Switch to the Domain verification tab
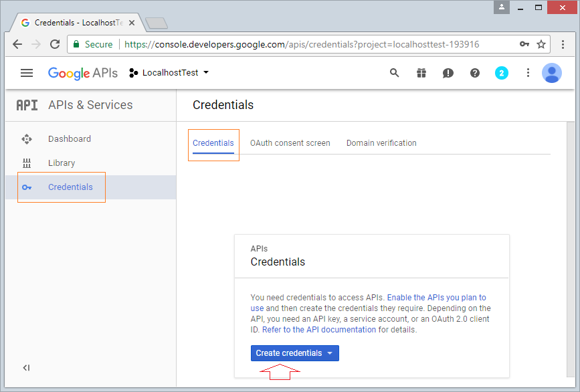580x392 pixels. (381, 143)
